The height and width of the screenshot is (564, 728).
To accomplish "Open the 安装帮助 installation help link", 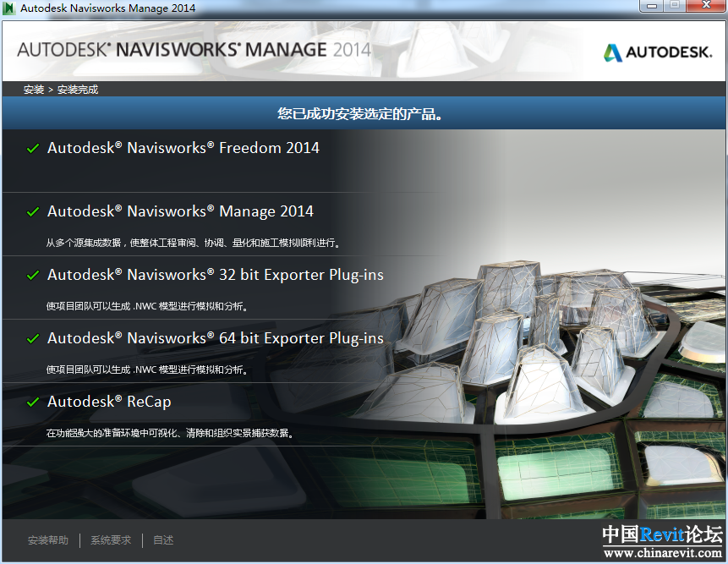I will 48,540.
